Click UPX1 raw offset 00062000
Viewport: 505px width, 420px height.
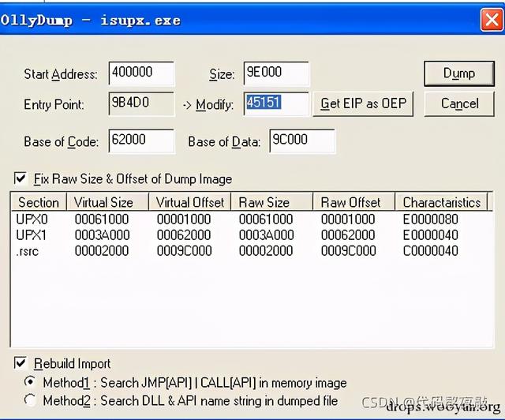[x=348, y=235]
